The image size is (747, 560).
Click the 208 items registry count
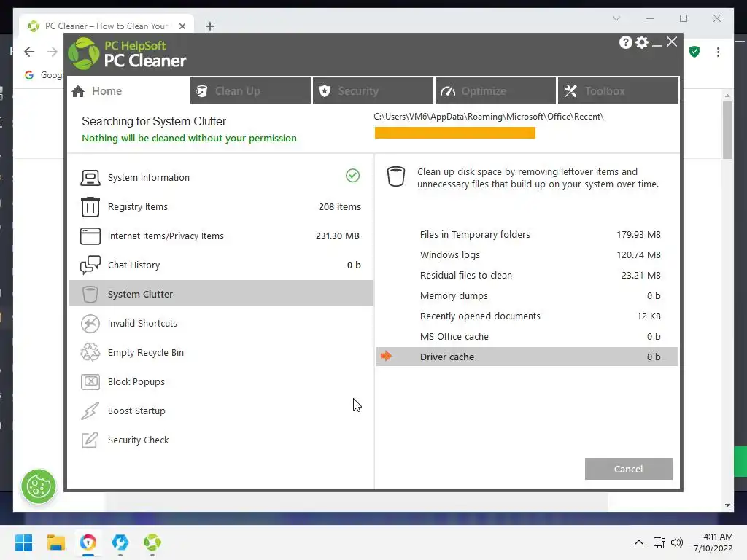click(x=340, y=206)
